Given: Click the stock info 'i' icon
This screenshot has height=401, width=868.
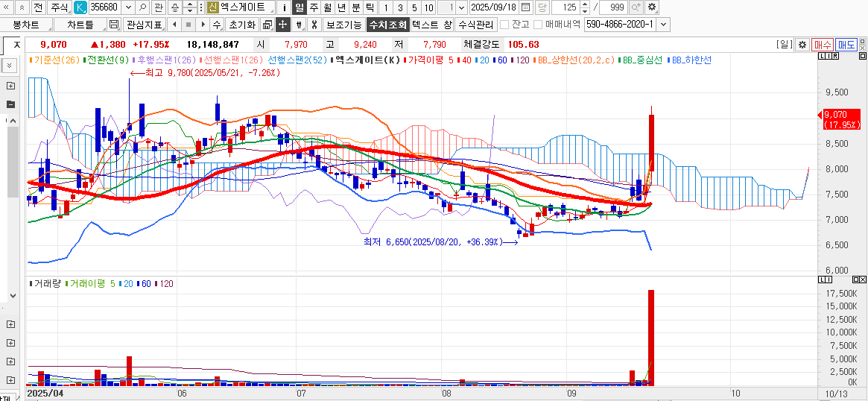Looking at the screenshot, I should 283,7.
